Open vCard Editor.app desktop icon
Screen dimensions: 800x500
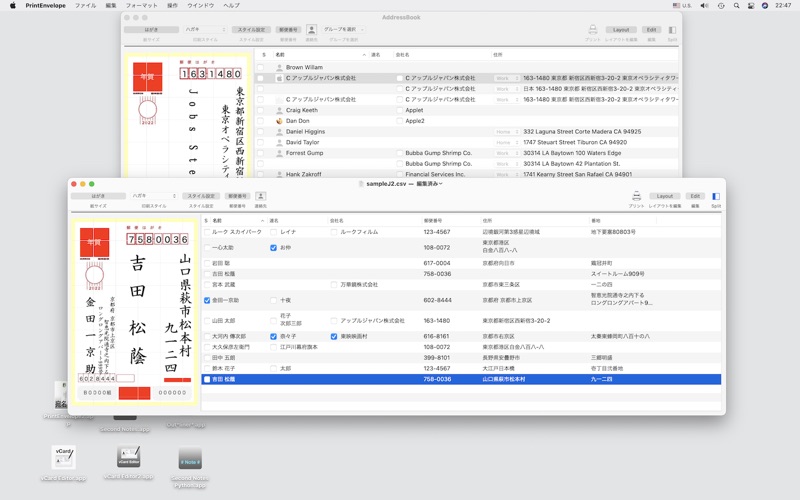point(64,457)
